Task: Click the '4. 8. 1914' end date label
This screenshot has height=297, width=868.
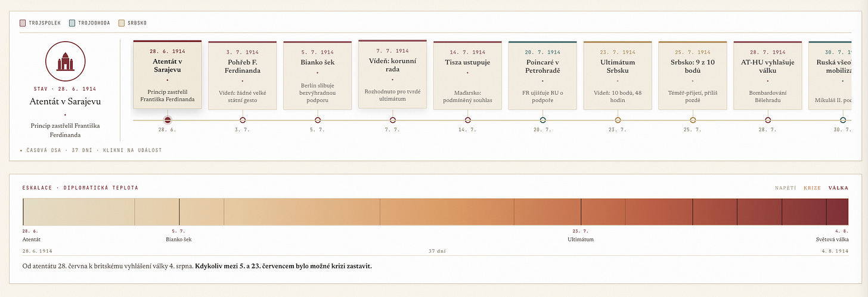Action: (x=835, y=251)
